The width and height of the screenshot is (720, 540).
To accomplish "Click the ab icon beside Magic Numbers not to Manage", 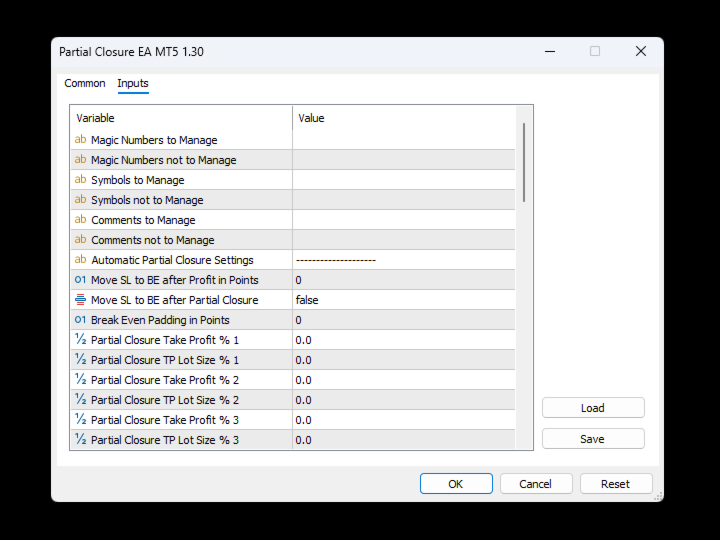I will [x=80, y=160].
